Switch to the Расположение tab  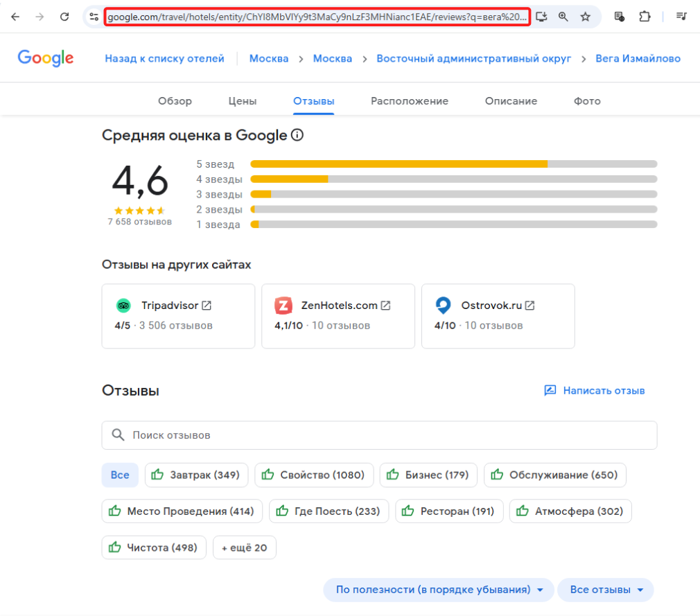click(x=410, y=101)
